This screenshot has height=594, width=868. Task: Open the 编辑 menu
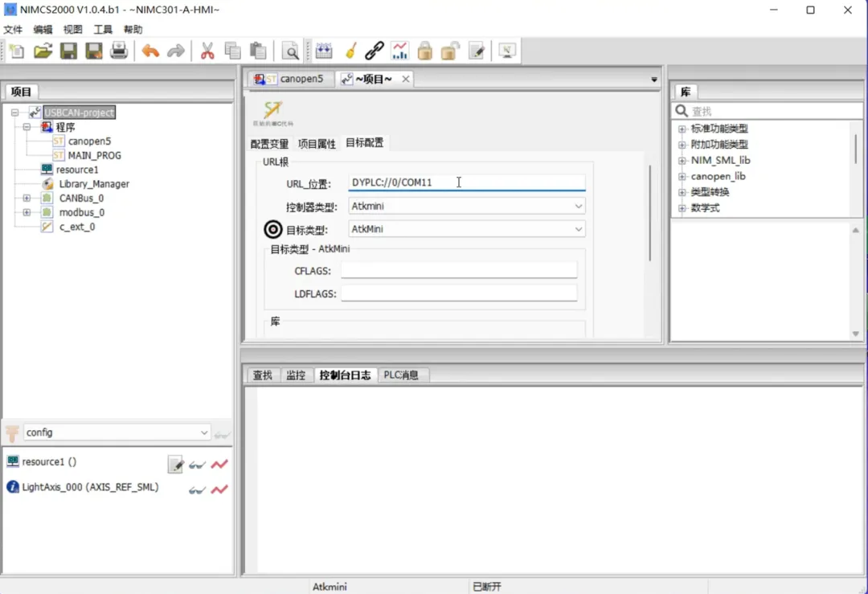[x=43, y=30]
